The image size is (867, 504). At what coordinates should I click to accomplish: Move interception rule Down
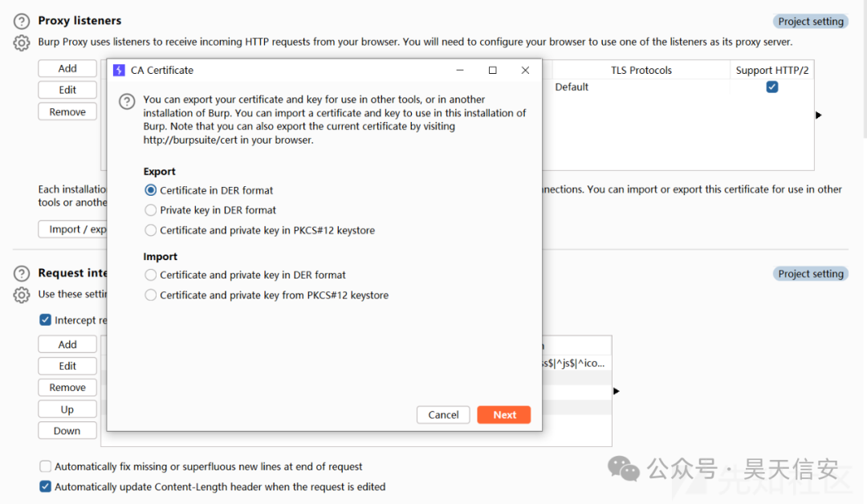pyautogui.click(x=67, y=431)
